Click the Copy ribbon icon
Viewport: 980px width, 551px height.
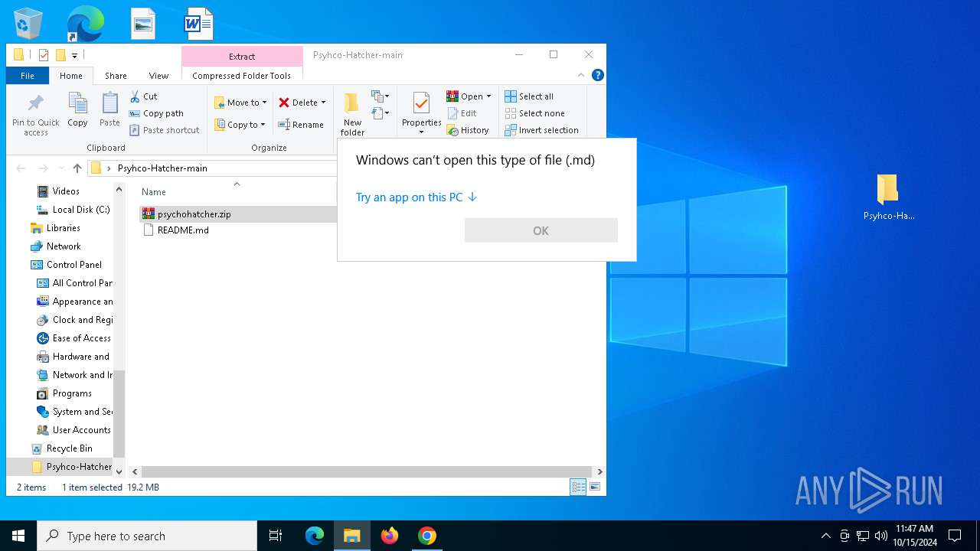point(77,109)
